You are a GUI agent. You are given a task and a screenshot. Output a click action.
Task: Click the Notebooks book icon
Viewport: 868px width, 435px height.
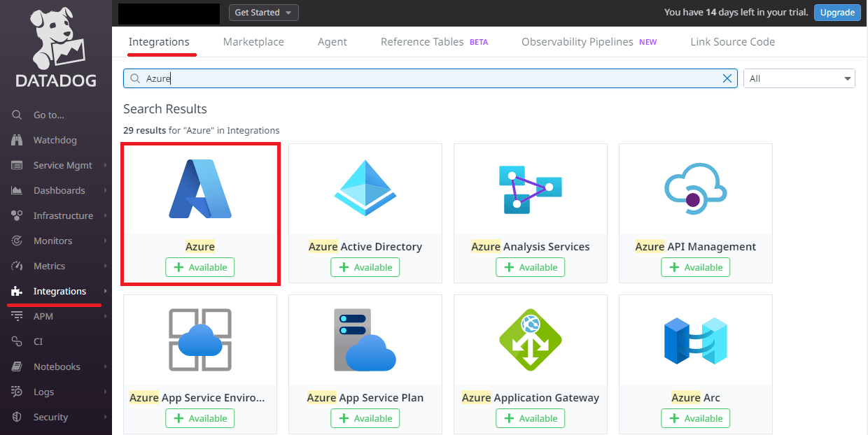[17, 367]
